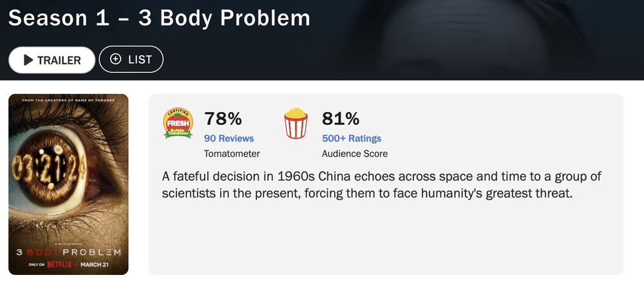Click the 3 BODY PROBLEM poster title text
Viewport: 644px width, 302px height.
click(68, 252)
